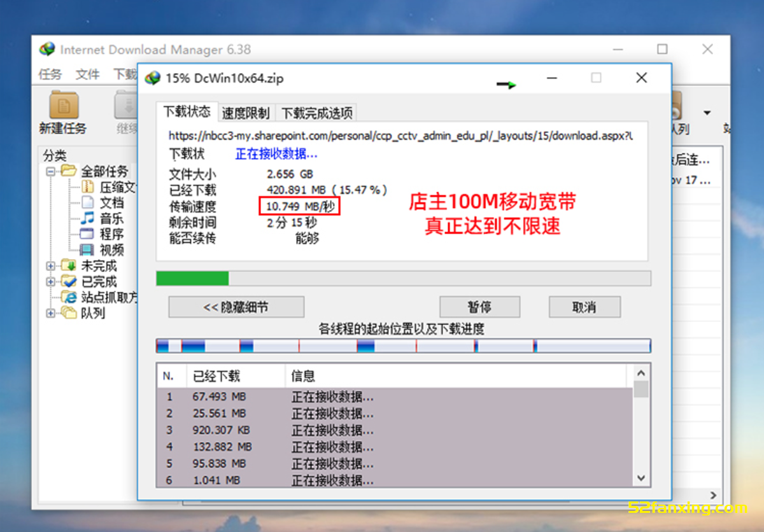Click the IDM logo in main title bar
764x532 pixels.
pos(46,49)
